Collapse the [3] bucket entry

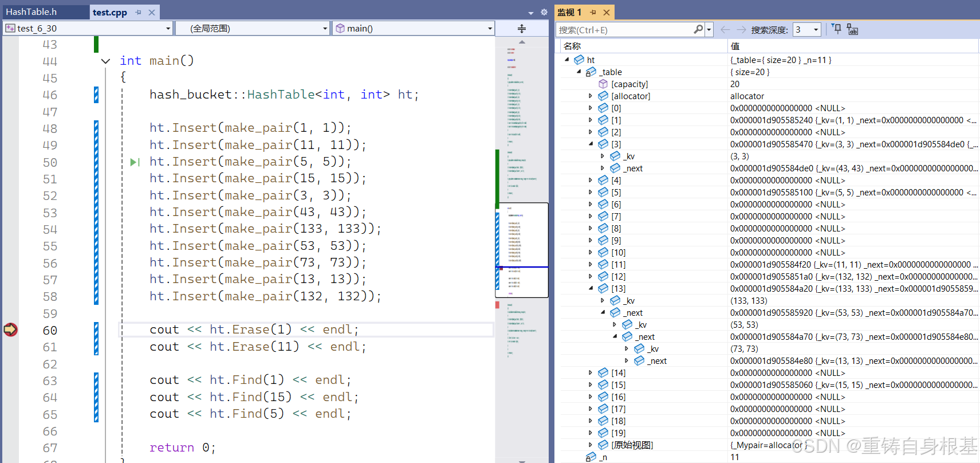click(591, 144)
